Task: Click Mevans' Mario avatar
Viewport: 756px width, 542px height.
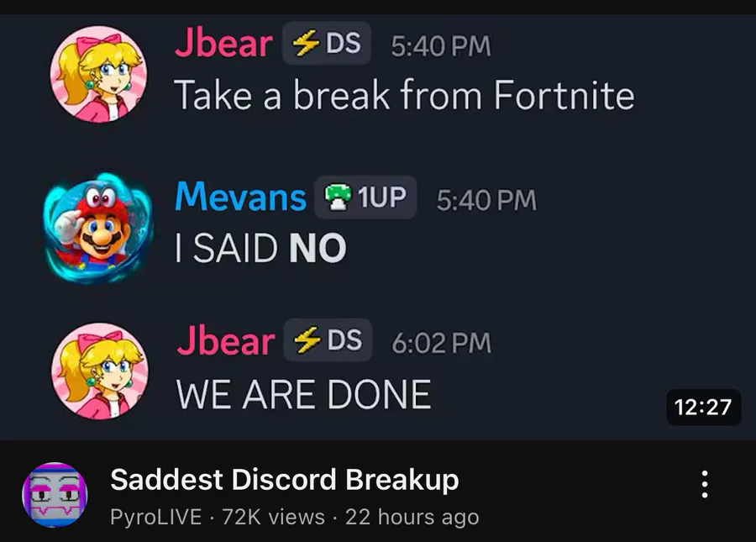Action: point(99,228)
